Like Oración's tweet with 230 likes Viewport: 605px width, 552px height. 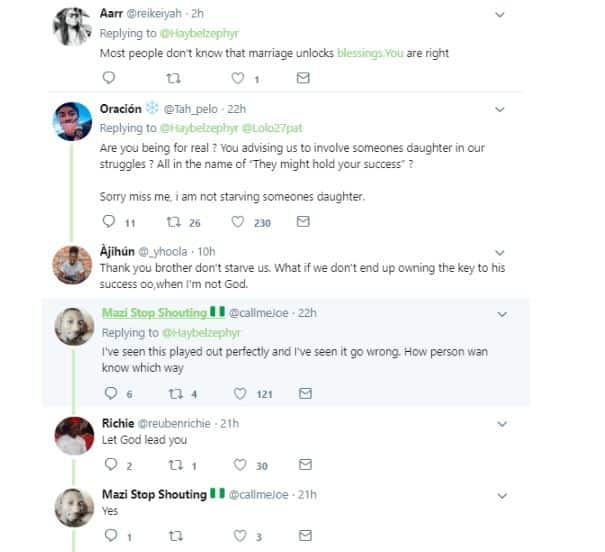point(238,222)
